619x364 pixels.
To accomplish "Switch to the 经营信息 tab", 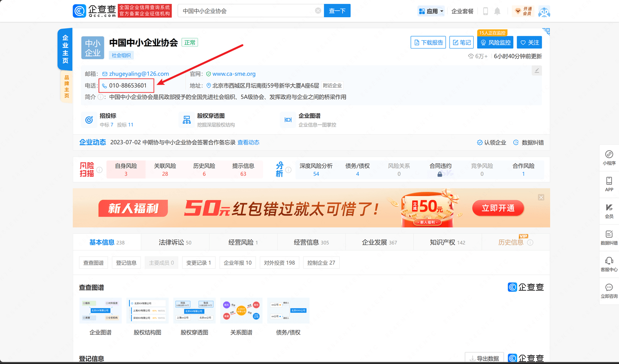I will [311, 242].
